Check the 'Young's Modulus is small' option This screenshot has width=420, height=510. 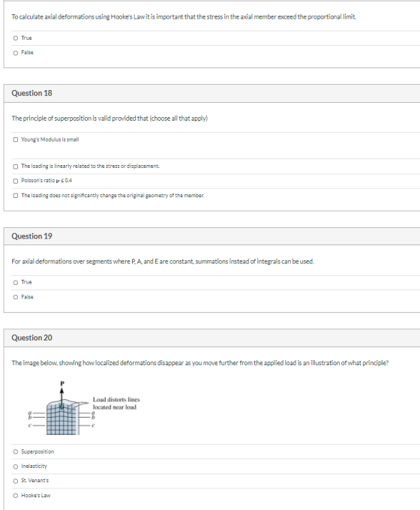[x=15, y=139]
